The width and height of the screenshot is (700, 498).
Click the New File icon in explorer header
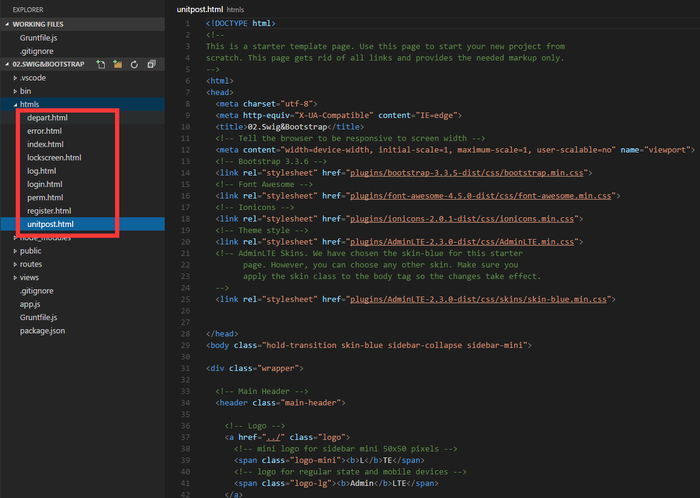click(101, 64)
